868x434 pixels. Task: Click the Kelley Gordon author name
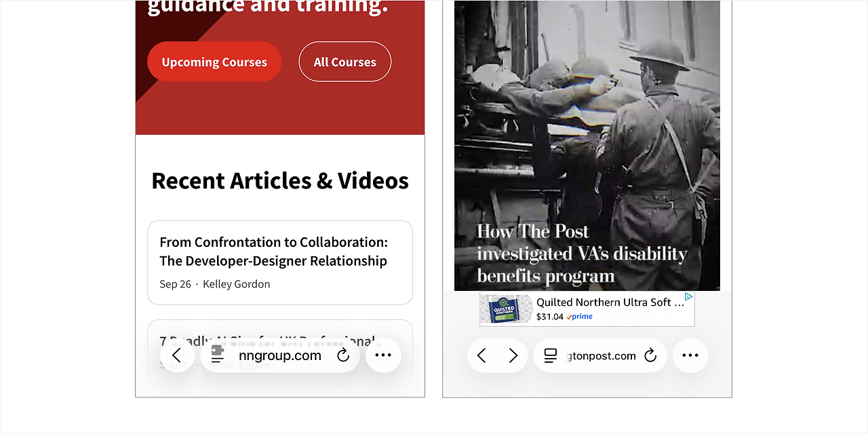click(237, 284)
